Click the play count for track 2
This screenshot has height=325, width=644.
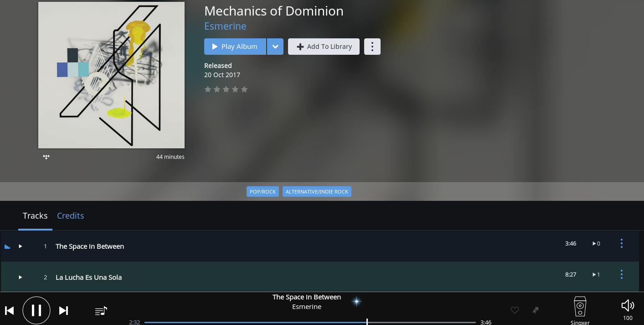(596, 274)
